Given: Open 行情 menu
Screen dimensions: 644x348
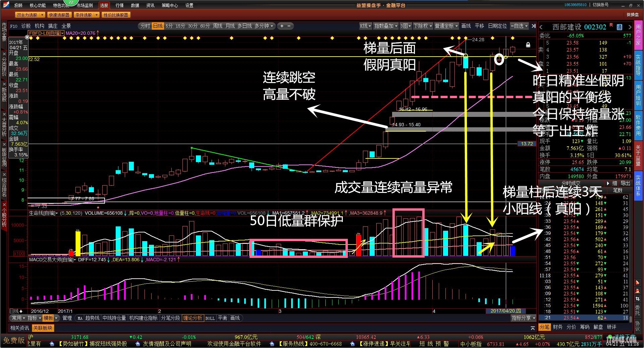Looking at the screenshot, I should coord(119,5).
